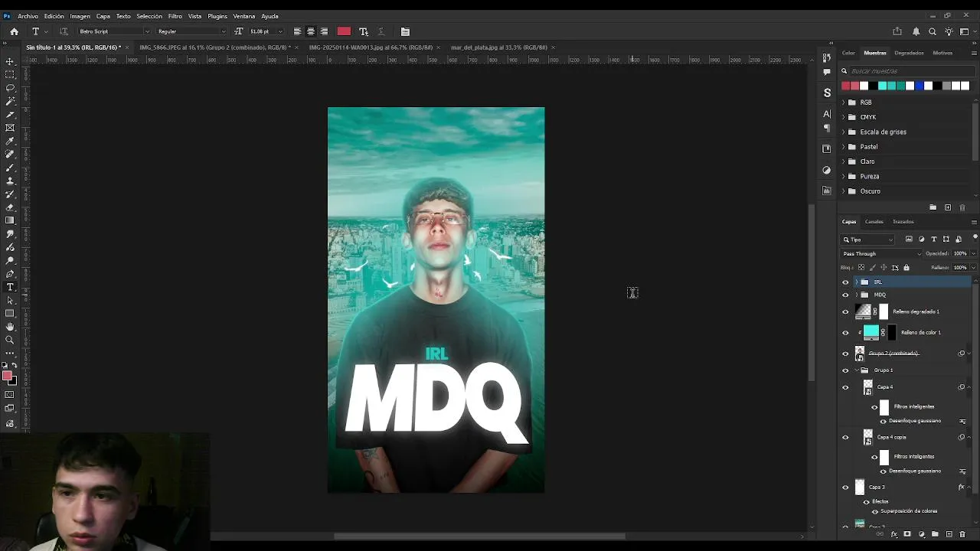
Task: Open the Ventana menu
Action: tap(244, 16)
